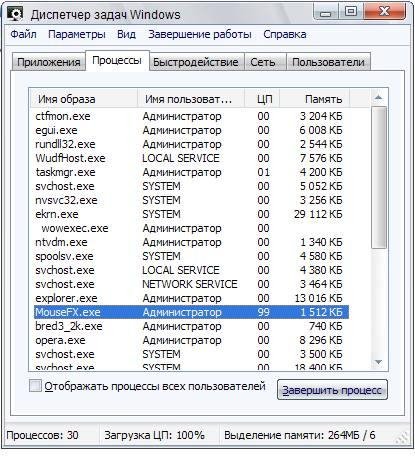This screenshot has height=456, width=415.
Task: Enable show processes from all users checkbox
Action: (35, 386)
